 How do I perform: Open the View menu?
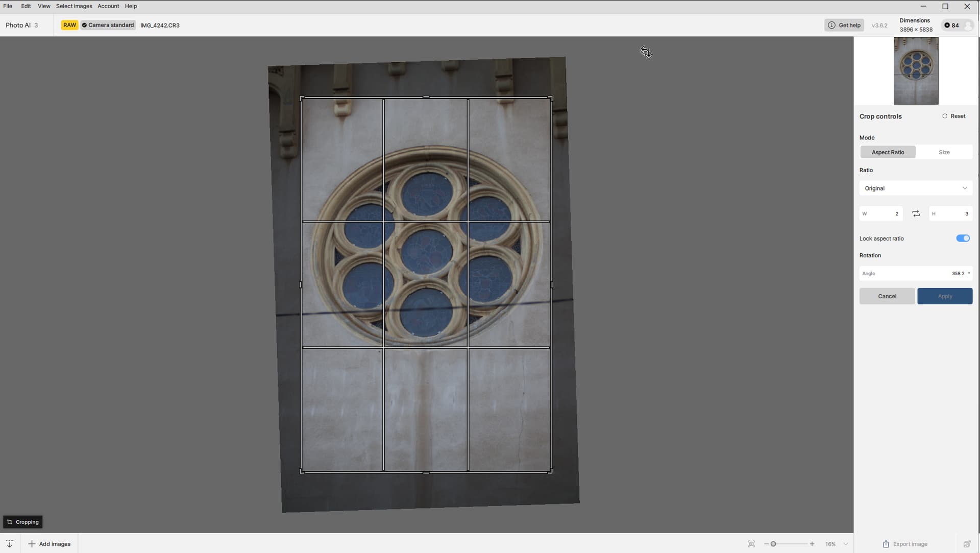44,6
